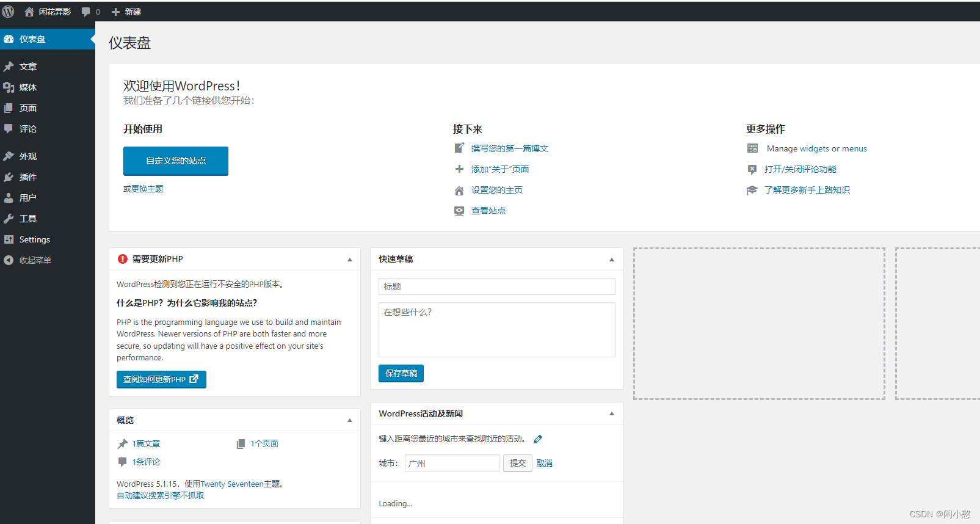Open the 媒体 menu in sidebar
Image resolution: width=980 pixels, height=524 pixels.
(x=48, y=87)
